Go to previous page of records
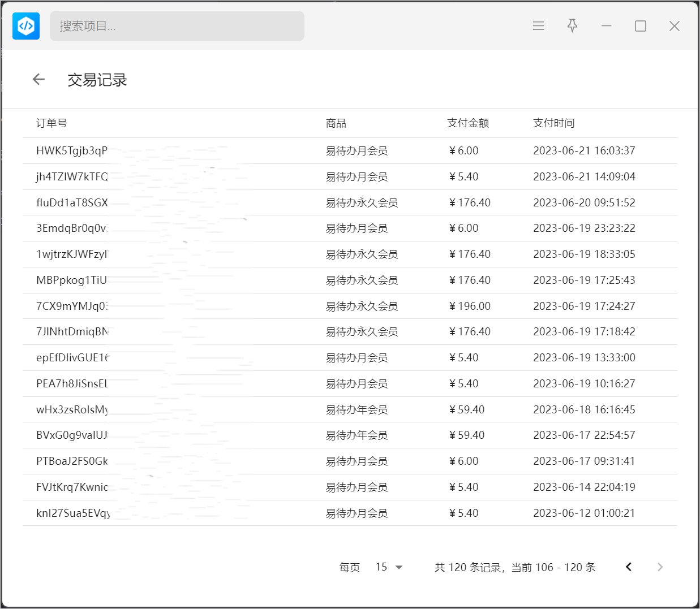This screenshot has width=700, height=609. click(628, 567)
